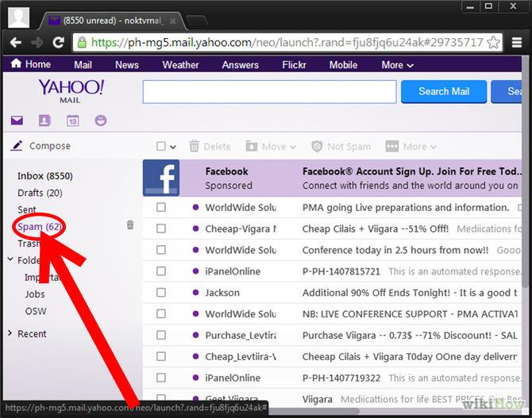Click unread dot on the Cheeap-Vigara email
532x418 pixels.
[x=195, y=228]
